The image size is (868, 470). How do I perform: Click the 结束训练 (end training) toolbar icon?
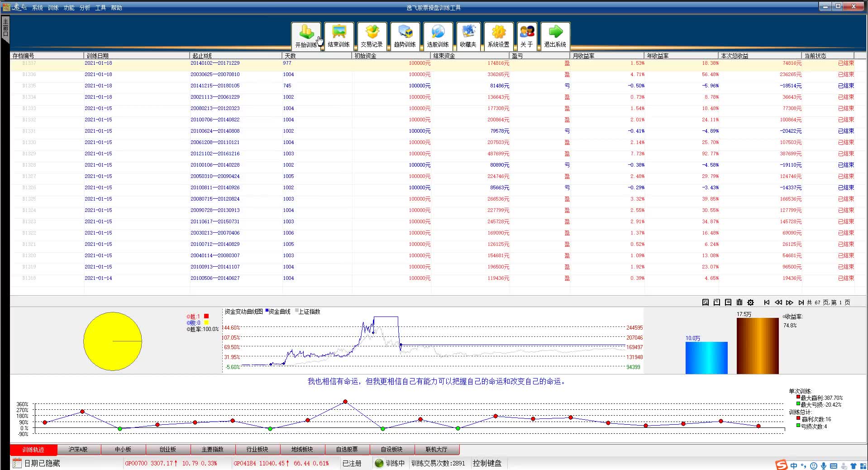pos(339,36)
